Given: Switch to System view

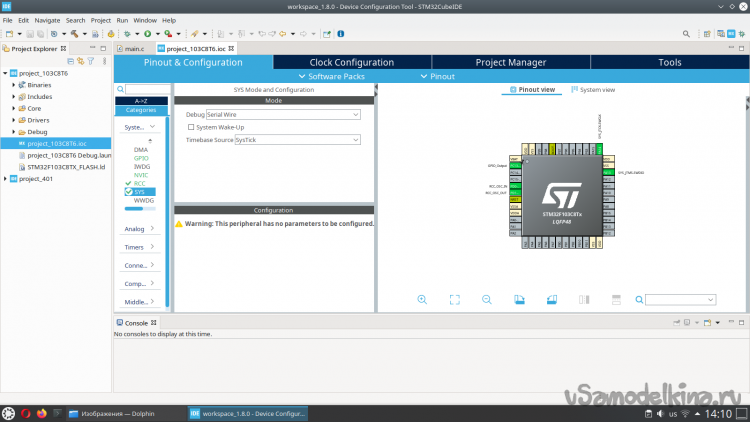Looking at the screenshot, I should tap(593, 90).
